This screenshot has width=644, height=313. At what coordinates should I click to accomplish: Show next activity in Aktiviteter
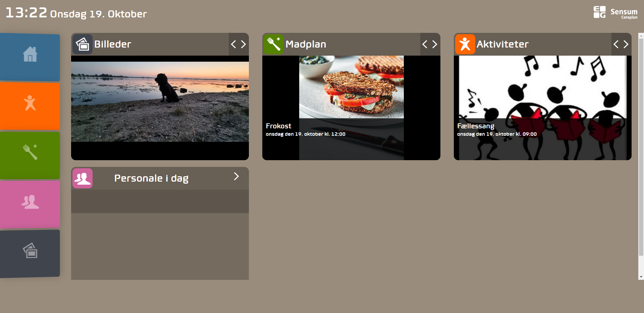[x=626, y=44]
